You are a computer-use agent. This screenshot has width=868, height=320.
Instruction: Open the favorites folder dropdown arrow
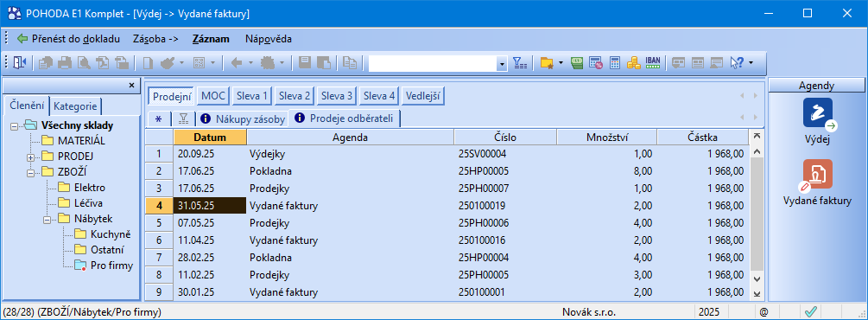(x=561, y=63)
